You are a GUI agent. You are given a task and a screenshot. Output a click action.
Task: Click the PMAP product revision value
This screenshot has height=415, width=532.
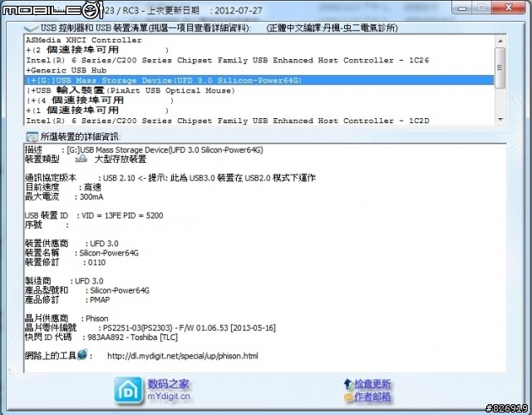100,300
